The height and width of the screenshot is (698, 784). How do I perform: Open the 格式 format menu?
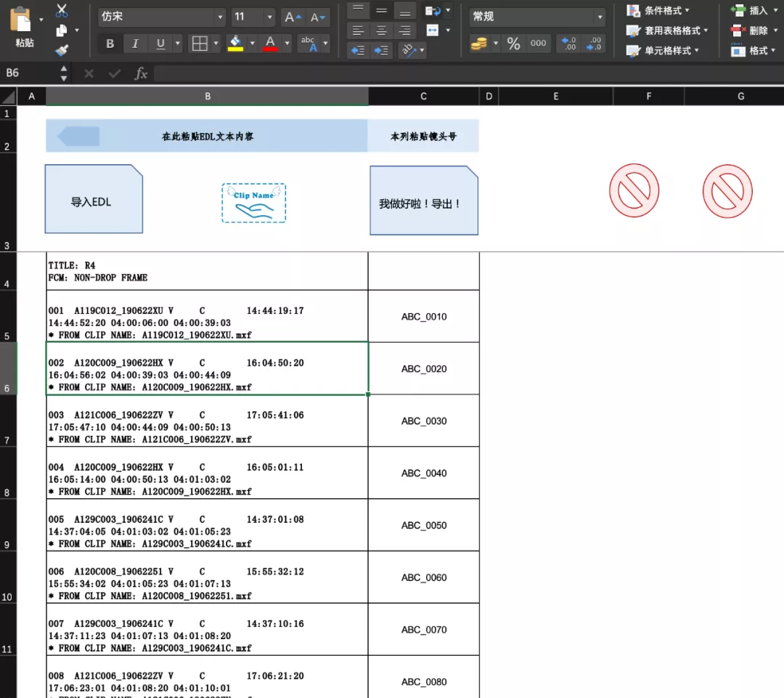point(754,51)
